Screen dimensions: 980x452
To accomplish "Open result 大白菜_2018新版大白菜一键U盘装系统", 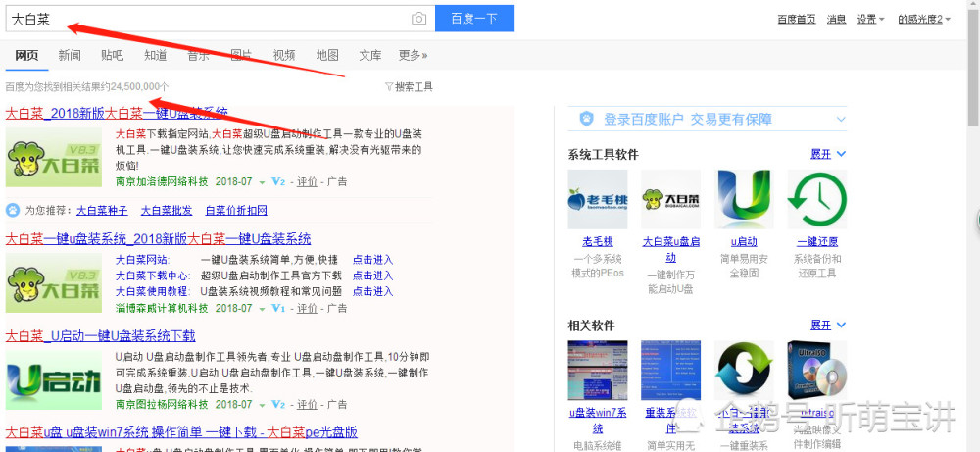I will click(117, 113).
